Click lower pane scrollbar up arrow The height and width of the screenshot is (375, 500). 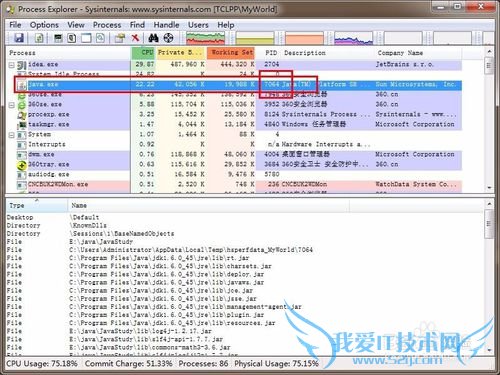click(x=489, y=204)
